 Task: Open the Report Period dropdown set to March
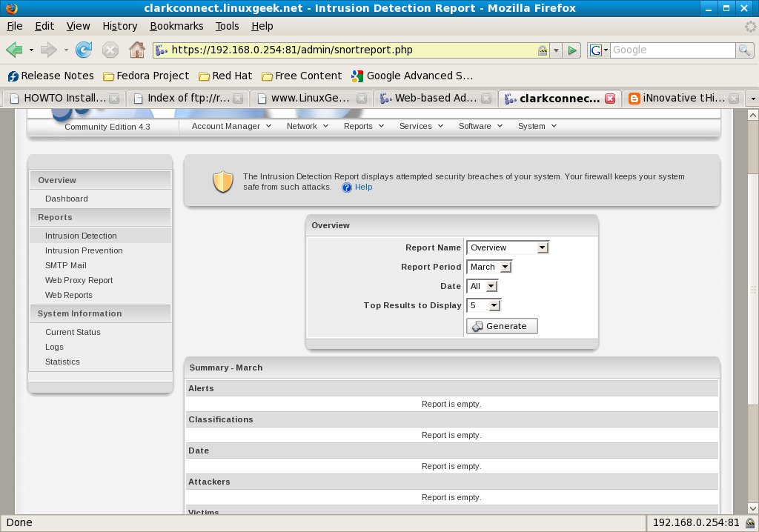tap(489, 267)
